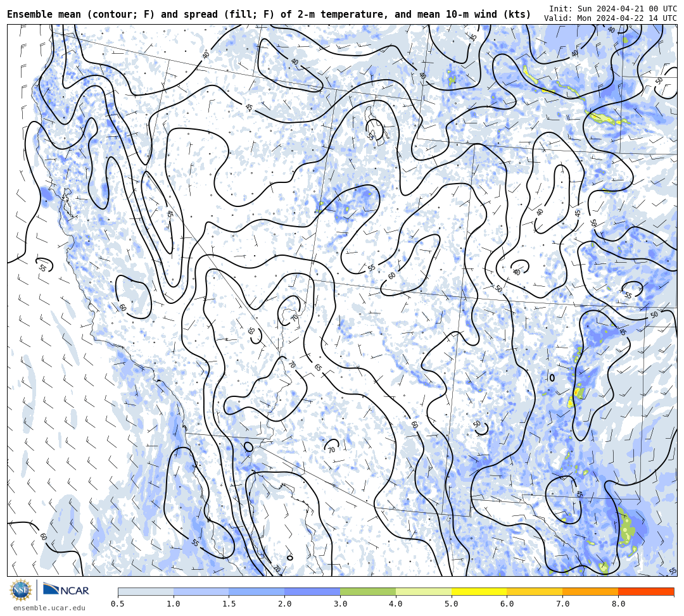Click the NSF logo
684x616 pixels.
pos(20,590)
